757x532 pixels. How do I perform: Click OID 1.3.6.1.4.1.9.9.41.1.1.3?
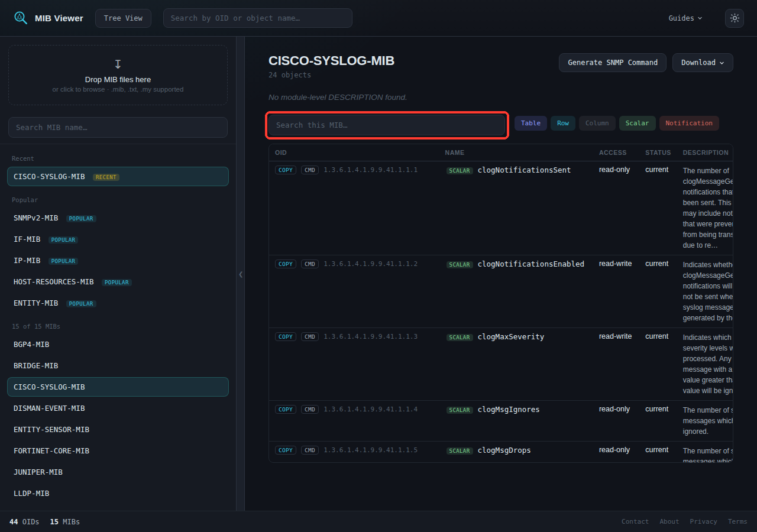tap(371, 337)
